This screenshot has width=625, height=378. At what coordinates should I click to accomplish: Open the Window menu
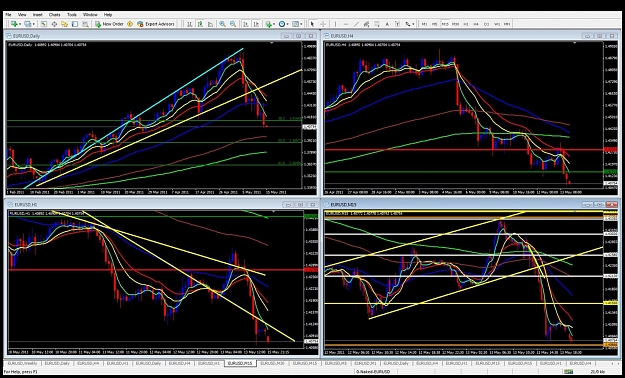click(x=90, y=15)
